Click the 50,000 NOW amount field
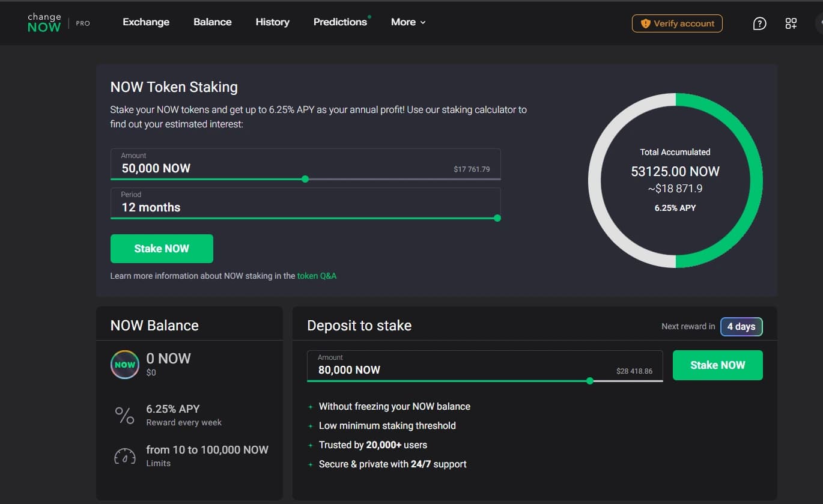Image resolution: width=823 pixels, height=504 pixels. (305, 164)
